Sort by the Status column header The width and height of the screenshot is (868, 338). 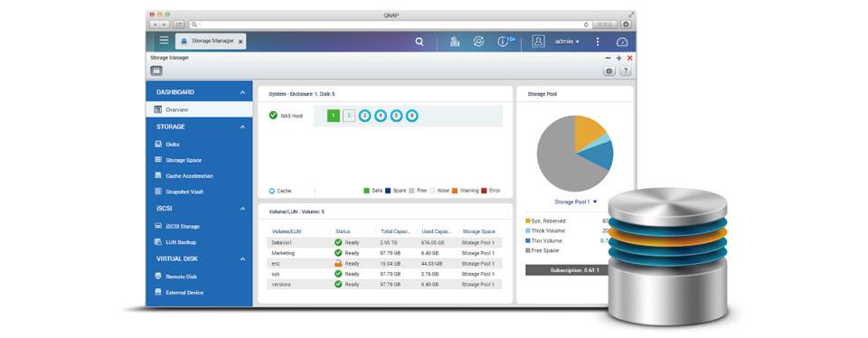point(344,231)
